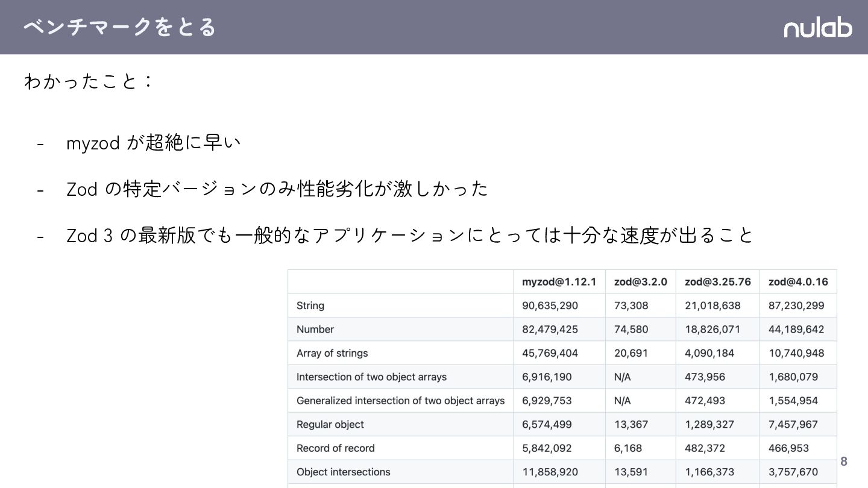Click the value 482,372 in the table
Screen dimensions: 868x488
[x=705, y=448]
